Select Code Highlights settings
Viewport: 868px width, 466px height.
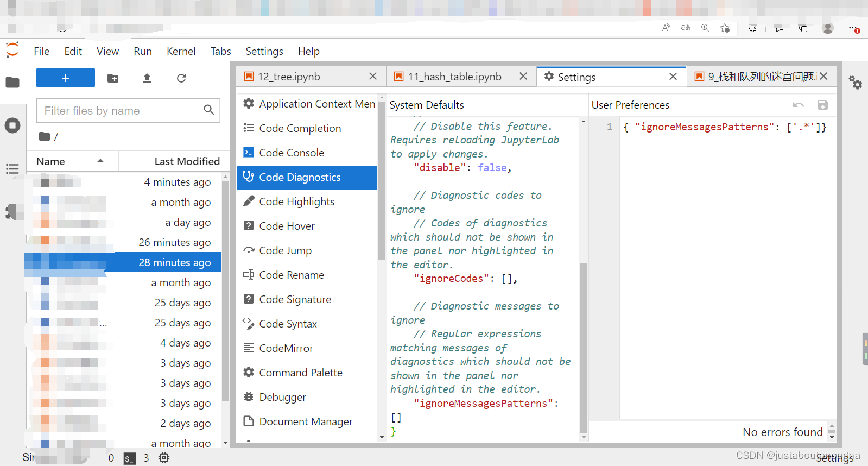307,201
